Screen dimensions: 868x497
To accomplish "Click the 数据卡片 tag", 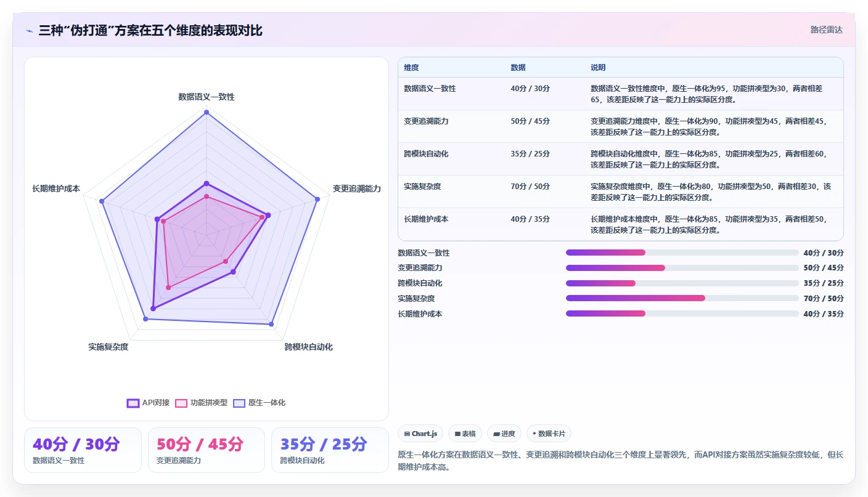I will pyautogui.click(x=549, y=434).
